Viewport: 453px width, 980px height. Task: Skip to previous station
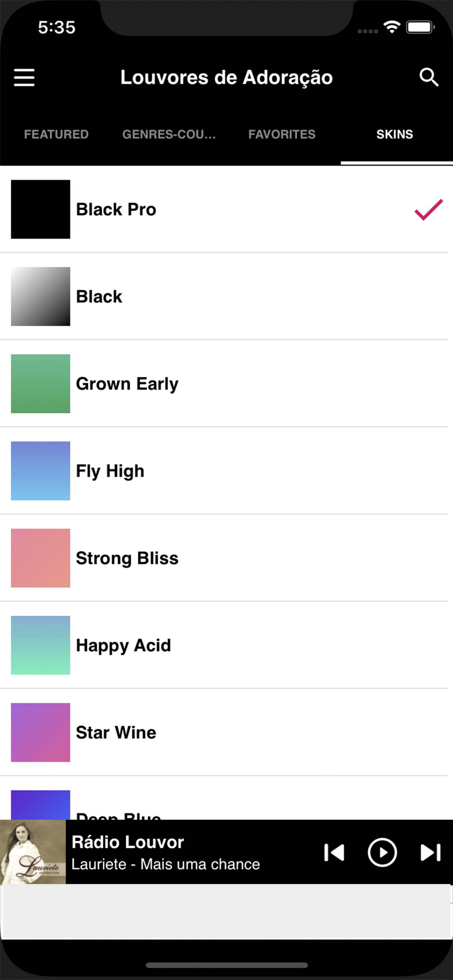click(334, 853)
